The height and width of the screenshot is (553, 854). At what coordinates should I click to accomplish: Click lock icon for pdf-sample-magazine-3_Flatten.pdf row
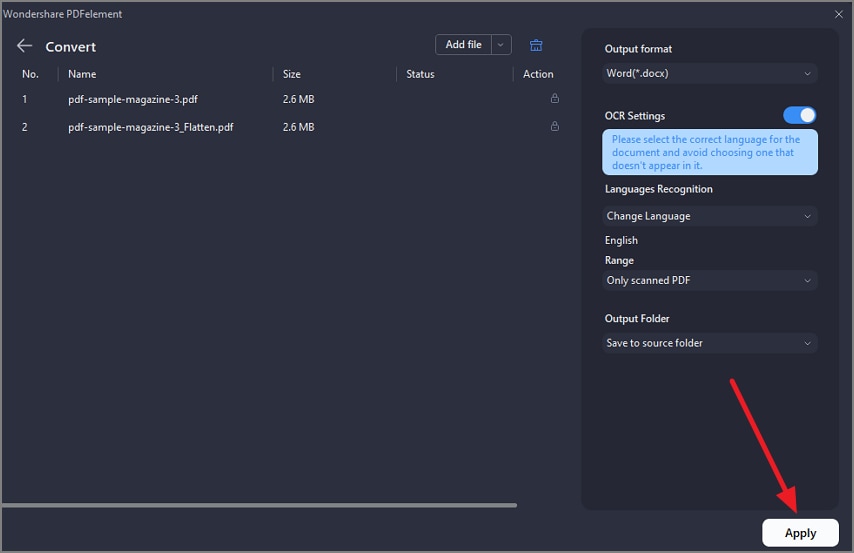tap(554, 126)
